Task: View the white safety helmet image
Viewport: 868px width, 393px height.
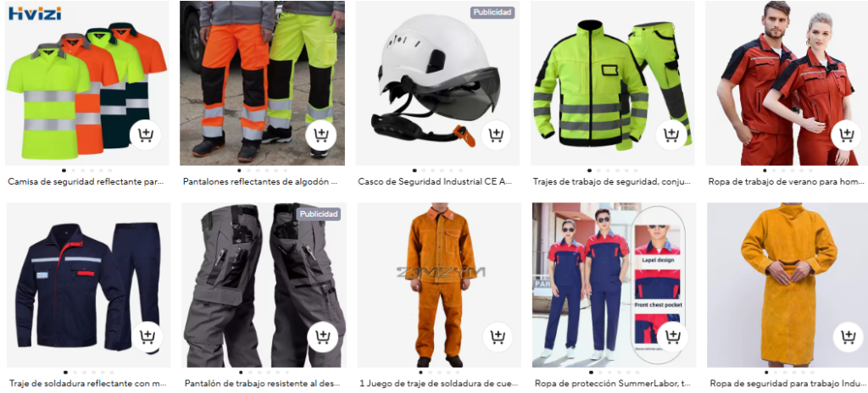Action: pyautogui.click(x=437, y=83)
